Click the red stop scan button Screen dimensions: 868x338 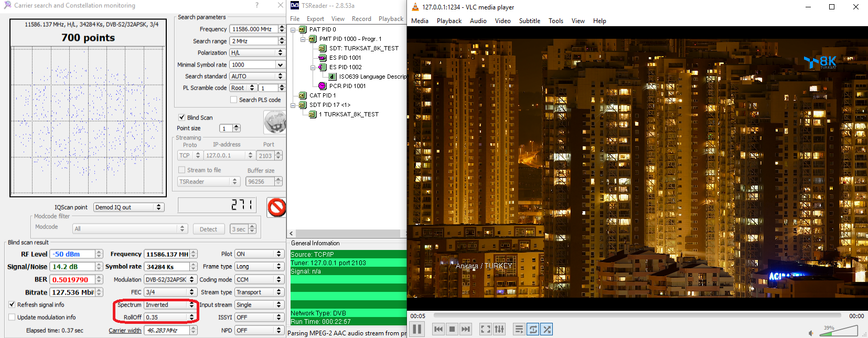[276, 207]
